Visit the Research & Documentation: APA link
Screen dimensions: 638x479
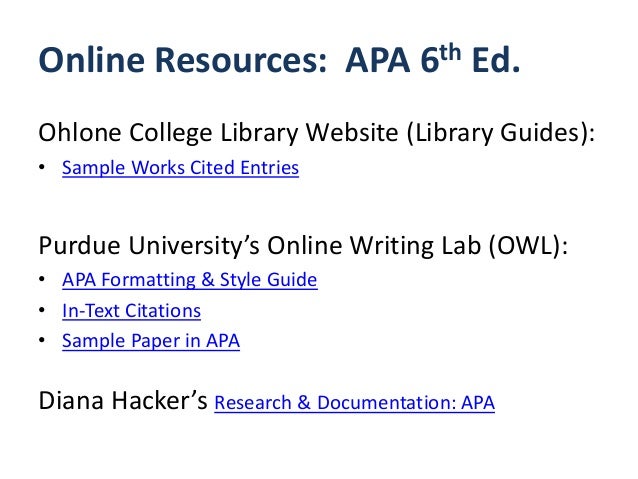click(x=354, y=404)
